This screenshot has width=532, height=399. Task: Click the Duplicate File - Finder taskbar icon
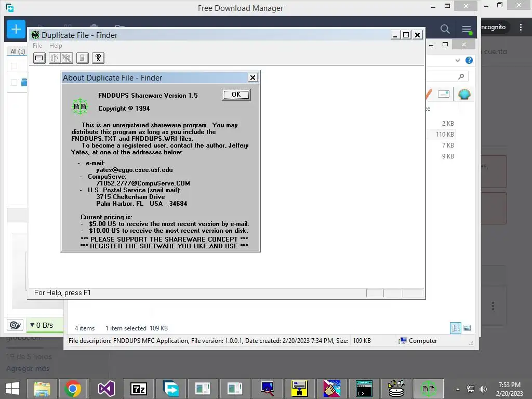429,389
